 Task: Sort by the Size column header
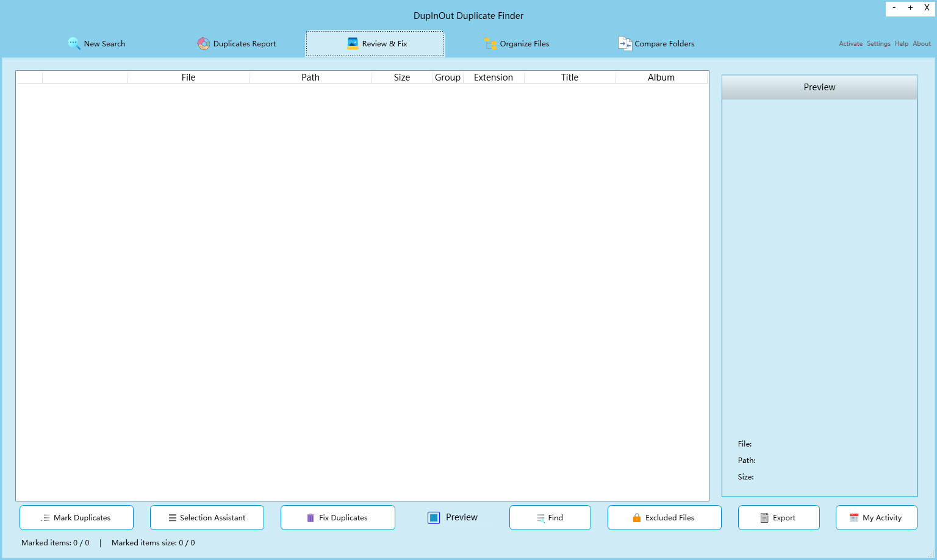point(402,77)
